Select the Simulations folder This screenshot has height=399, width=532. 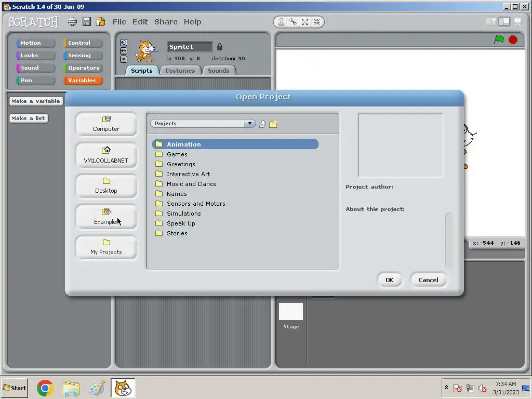pyautogui.click(x=235, y=214)
